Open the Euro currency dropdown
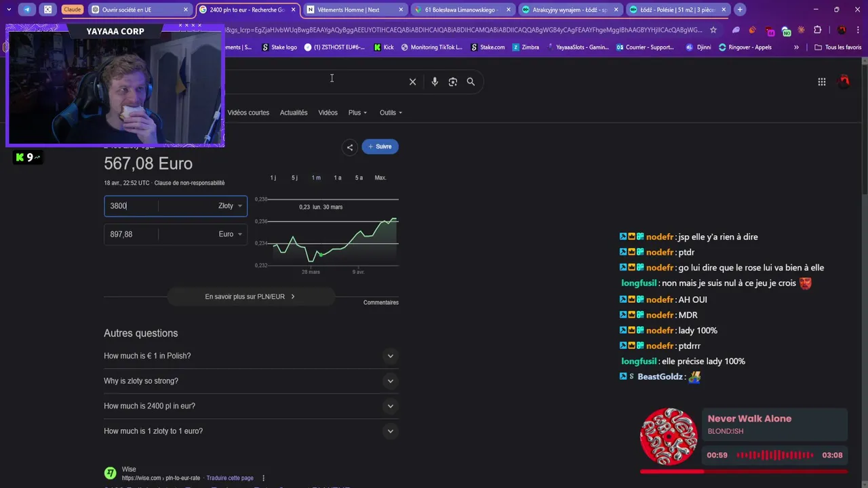The height and width of the screenshot is (488, 868). tap(230, 234)
